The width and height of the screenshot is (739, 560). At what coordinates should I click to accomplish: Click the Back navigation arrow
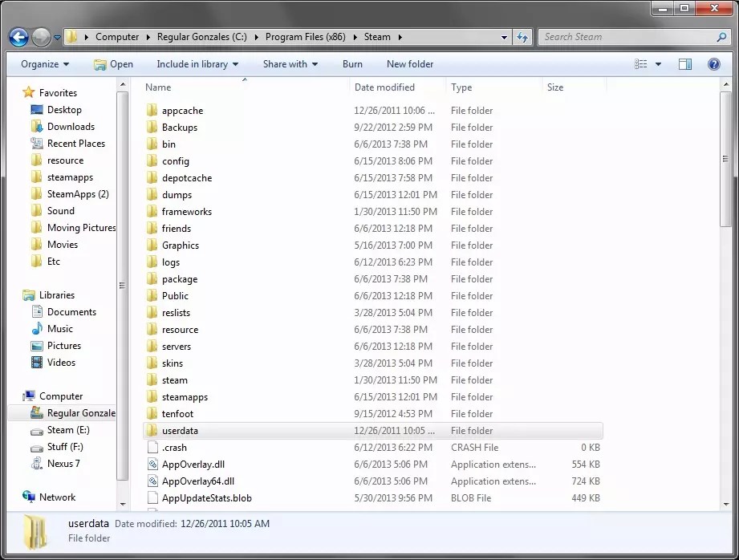coord(18,37)
